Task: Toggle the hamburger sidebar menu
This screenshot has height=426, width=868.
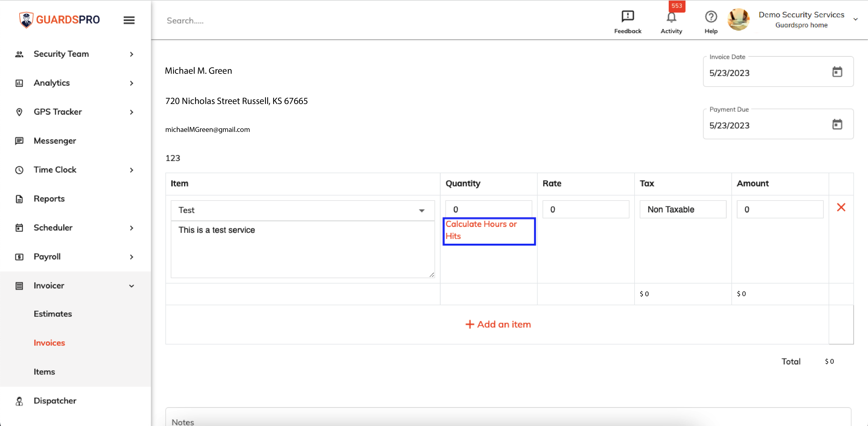Action: (129, 20)
